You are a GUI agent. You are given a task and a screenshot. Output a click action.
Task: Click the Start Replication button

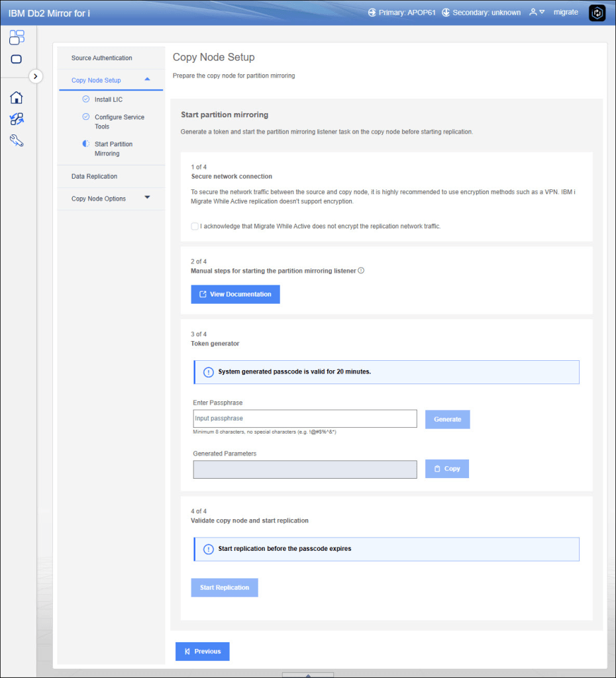[225, 588]
